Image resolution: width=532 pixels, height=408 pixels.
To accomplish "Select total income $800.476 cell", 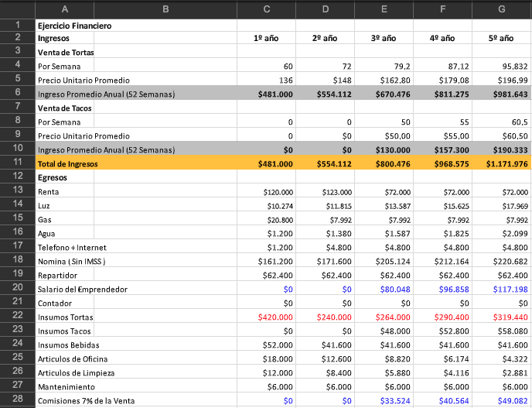I will point(384,164).
